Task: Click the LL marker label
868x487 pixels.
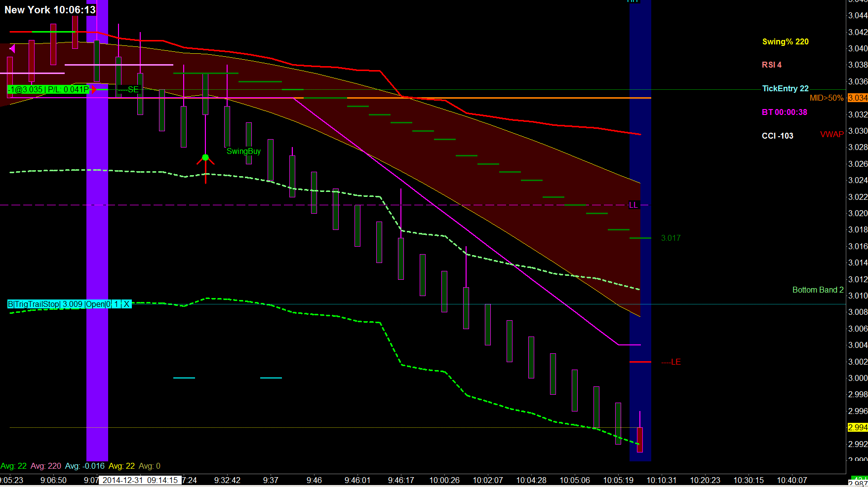Action: pos(633,205)
